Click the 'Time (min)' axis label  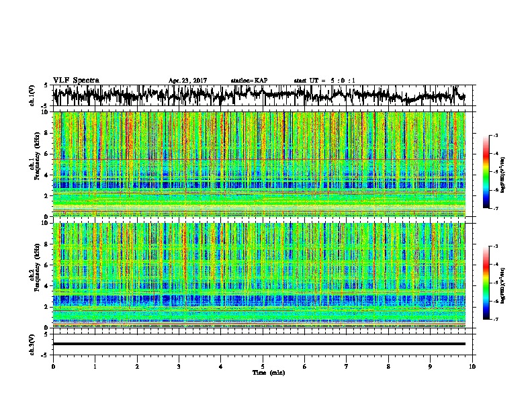269,373
